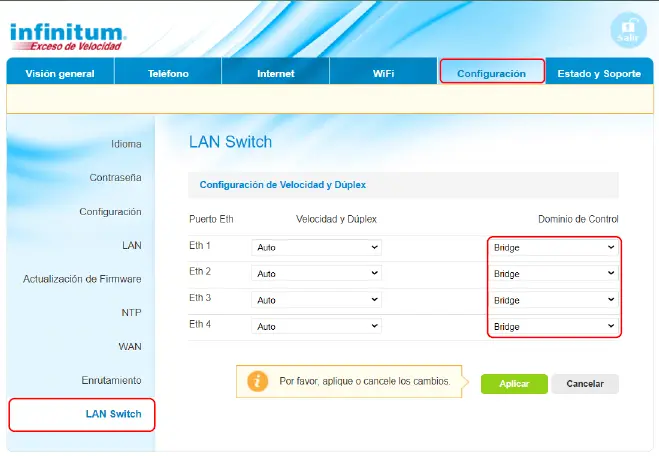Screen dimensions: 659x456
Task: Open Actualización de Firmware in sidebar
Action: click(x=82, y=279)
